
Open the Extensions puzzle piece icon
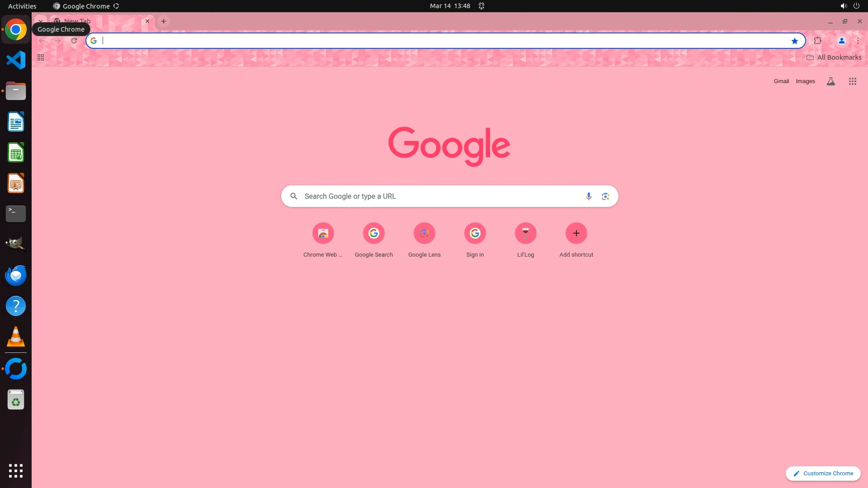coord(817,41)
